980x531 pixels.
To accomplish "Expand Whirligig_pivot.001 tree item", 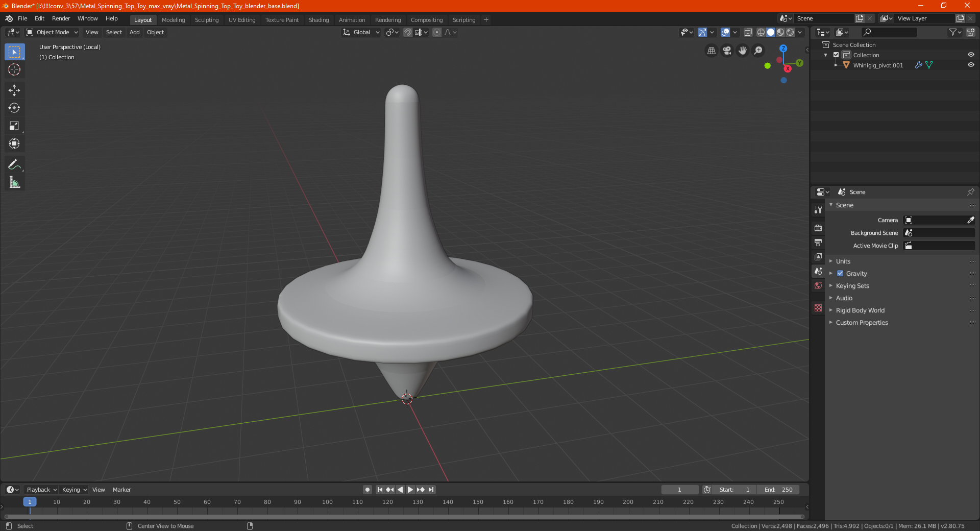I will [x=836, y=65].
